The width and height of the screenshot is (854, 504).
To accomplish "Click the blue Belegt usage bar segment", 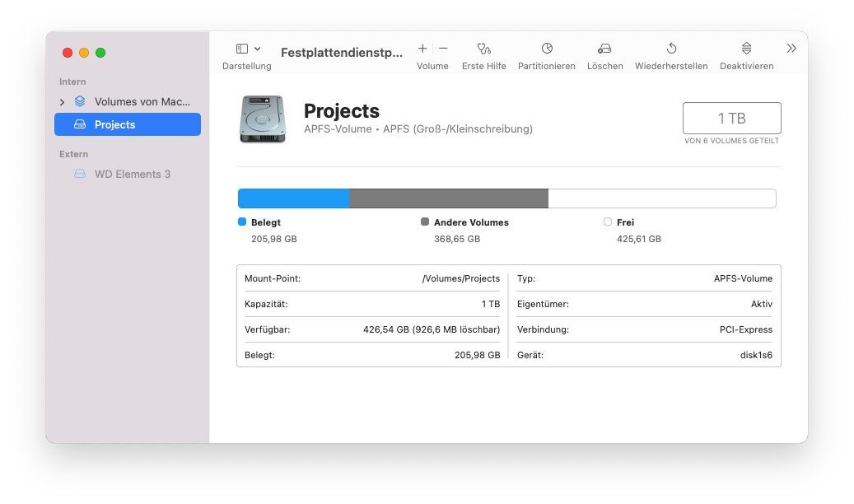I will point(293,198).
